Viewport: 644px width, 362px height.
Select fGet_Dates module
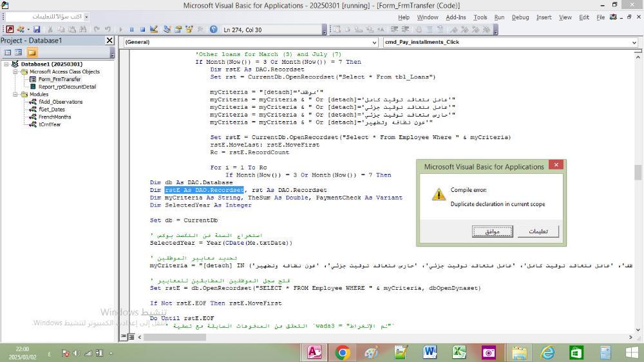click(x=52, y=110)
